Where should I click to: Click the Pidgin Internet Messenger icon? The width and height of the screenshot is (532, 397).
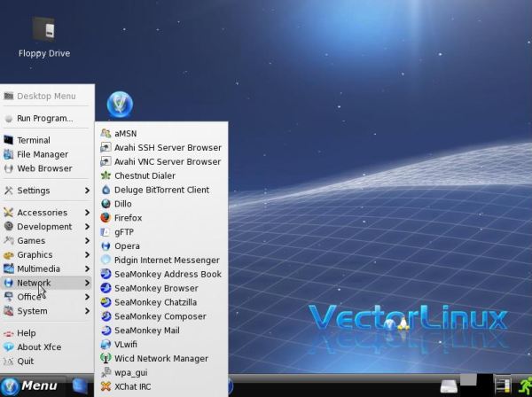click(106, 260)
